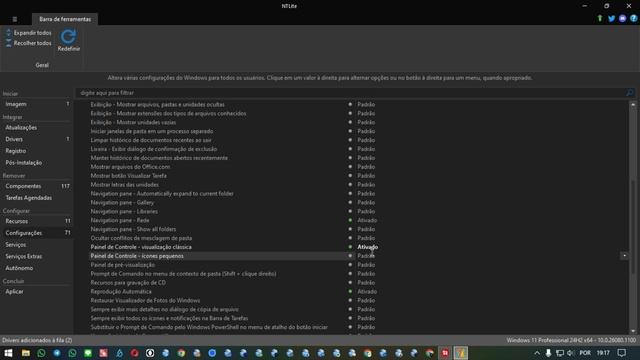640x360 pixels.
Task: Open the hamburger menu button
Action: coord(15,19)
